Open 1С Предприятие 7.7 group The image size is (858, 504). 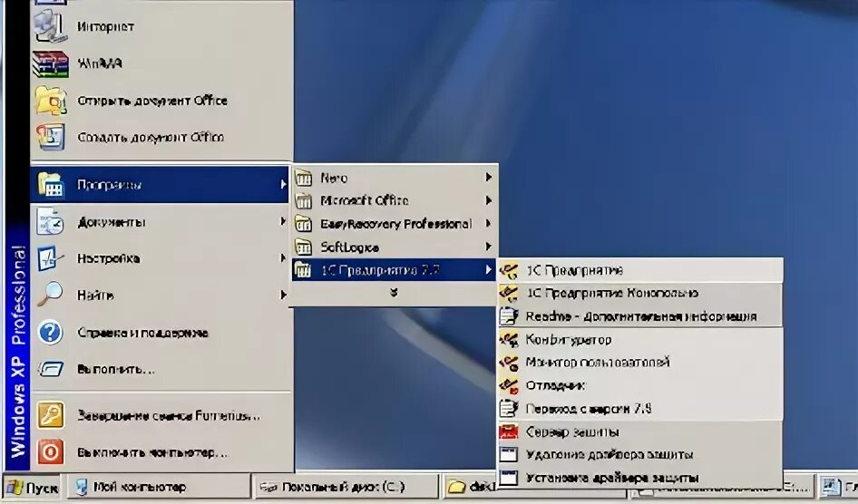point(394,270)
